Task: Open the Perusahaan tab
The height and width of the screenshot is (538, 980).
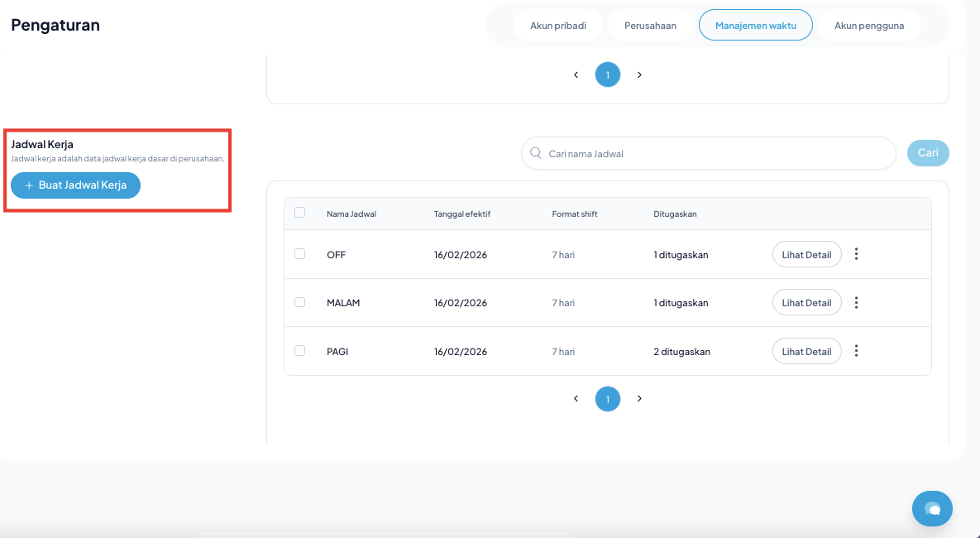Action: [650, 25]
